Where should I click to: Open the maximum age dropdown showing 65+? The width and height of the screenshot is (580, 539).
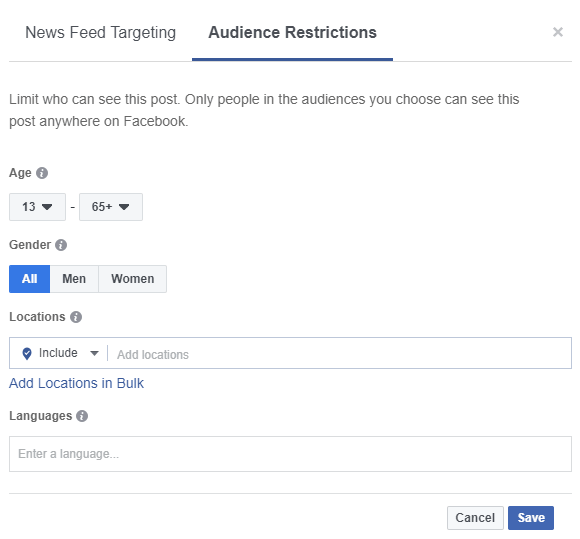111,207
